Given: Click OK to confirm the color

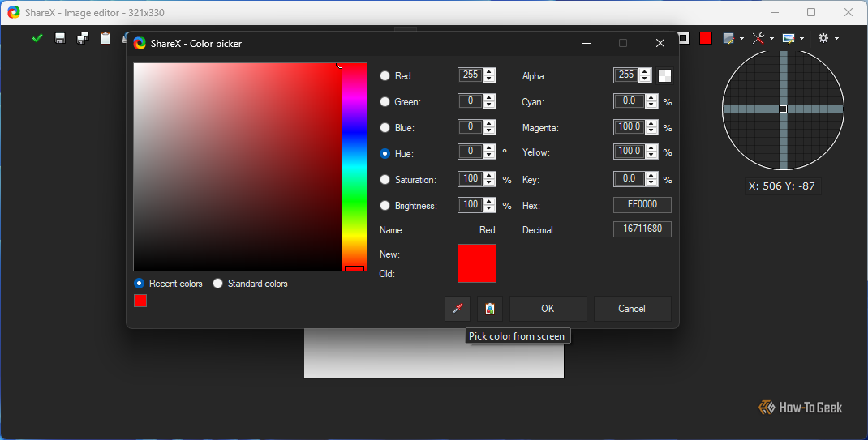Looking at the screenshot, I should (x=548, y=309).
